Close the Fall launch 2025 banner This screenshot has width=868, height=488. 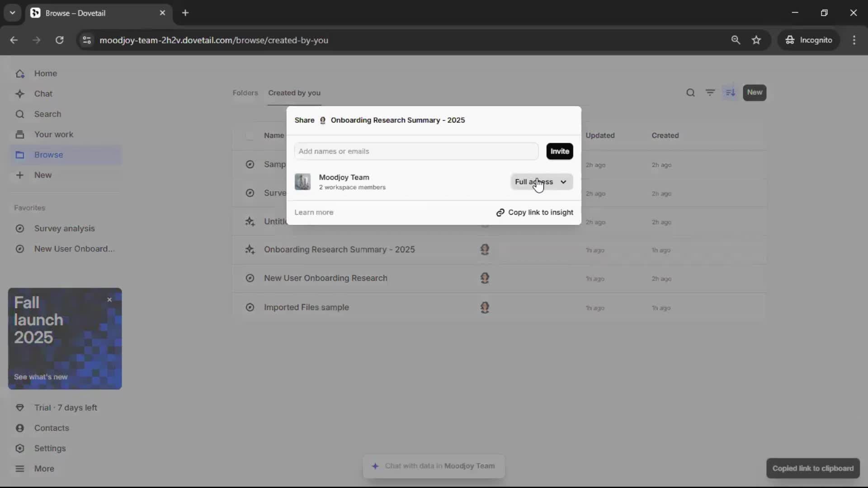click(x=109, y=300)
